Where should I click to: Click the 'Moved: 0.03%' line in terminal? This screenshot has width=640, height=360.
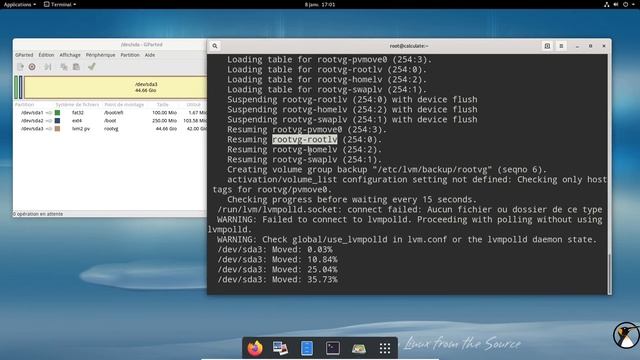pos(275,249)
